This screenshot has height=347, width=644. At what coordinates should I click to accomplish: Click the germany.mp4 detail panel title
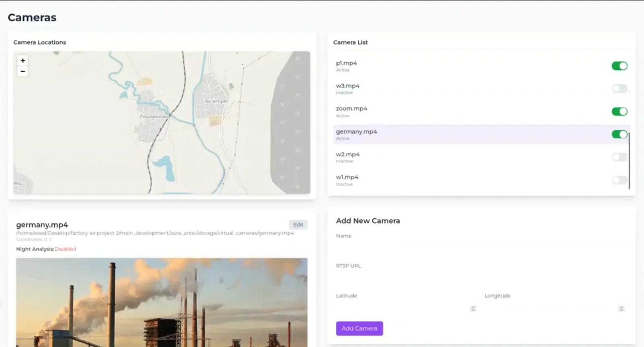(42, 225)
